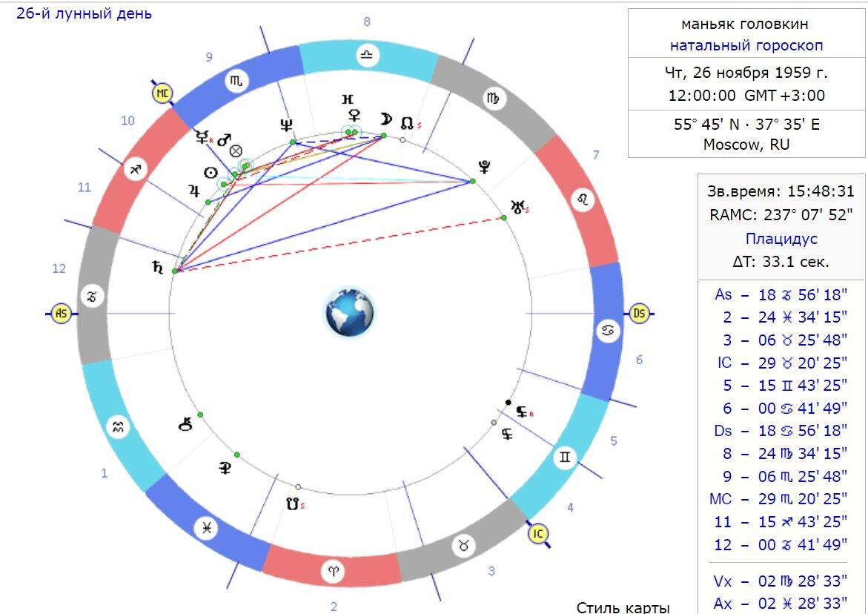Click house number 7 label
The image size is (868, 614).
click(596, 154)
